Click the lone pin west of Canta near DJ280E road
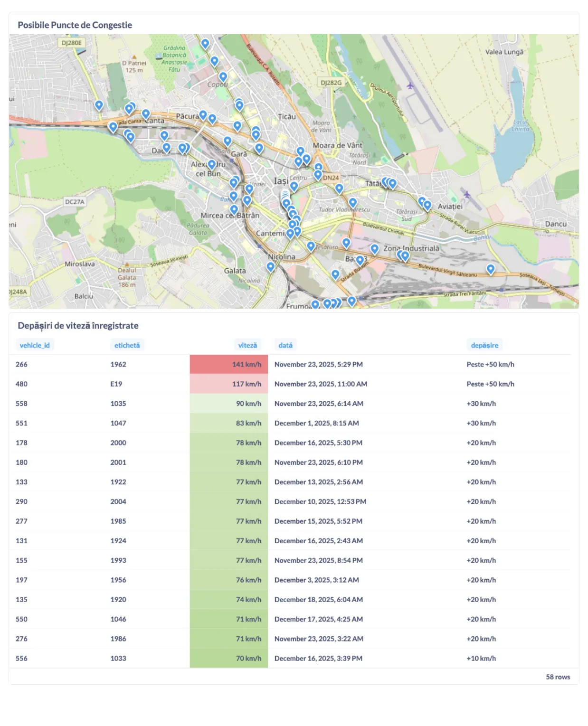The image size is (588, 726). click(99, 105)
